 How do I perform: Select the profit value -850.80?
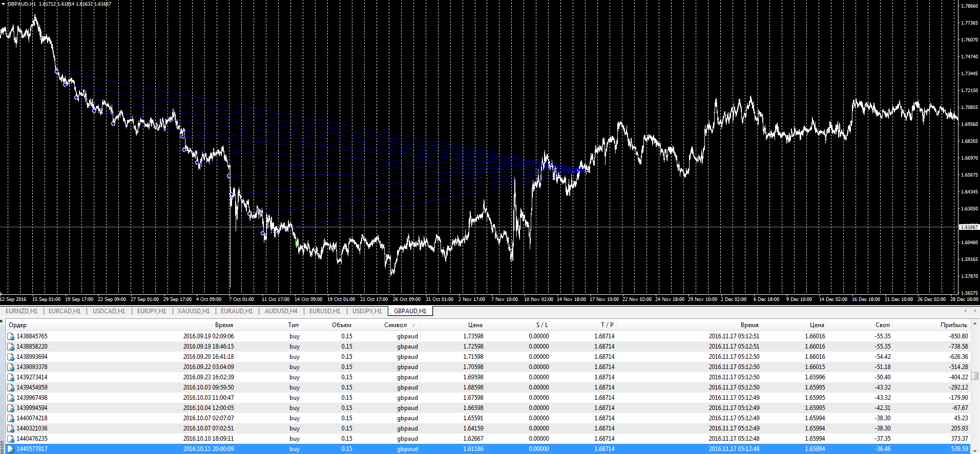click(x=958, y=336)
